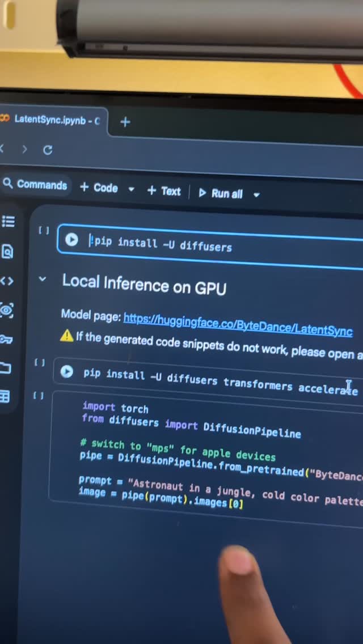This screenshot has height=644, width=363.
Task: Open the Run all dropdown arrow
Action: click(x=256, y=194)
